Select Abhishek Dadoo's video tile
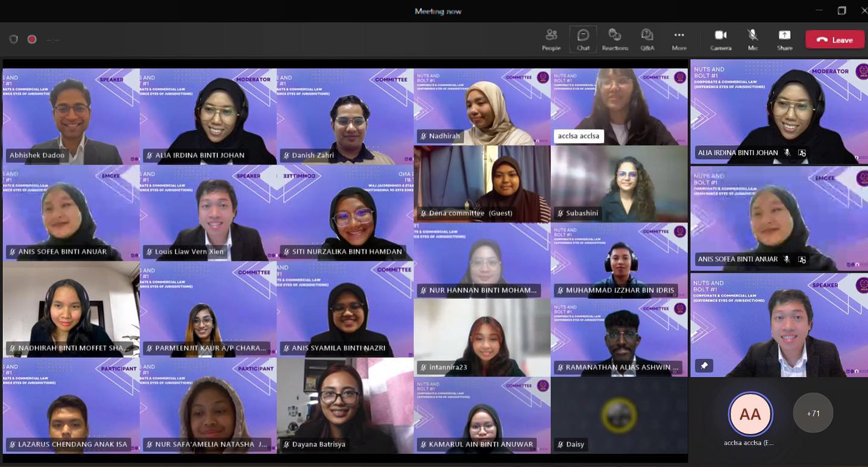The width and height of the screenshot is (868, 467). 71,116
